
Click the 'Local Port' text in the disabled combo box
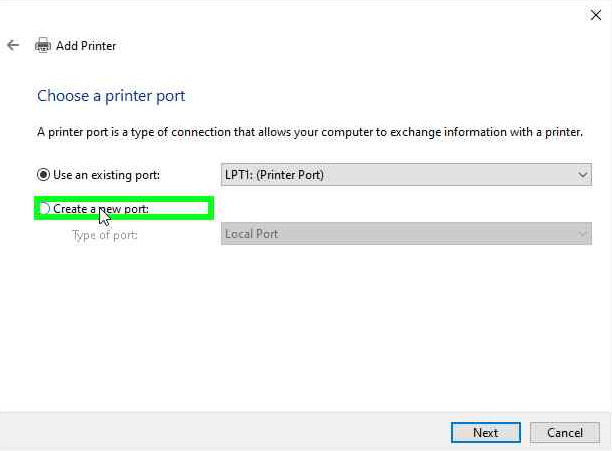point(252,234)
